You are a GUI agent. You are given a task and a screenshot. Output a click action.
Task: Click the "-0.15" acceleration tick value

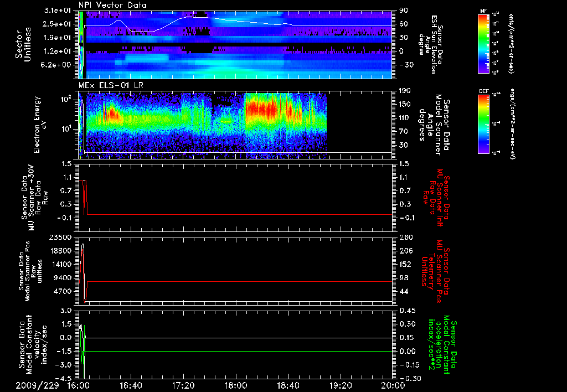click(x=409, y=365)
